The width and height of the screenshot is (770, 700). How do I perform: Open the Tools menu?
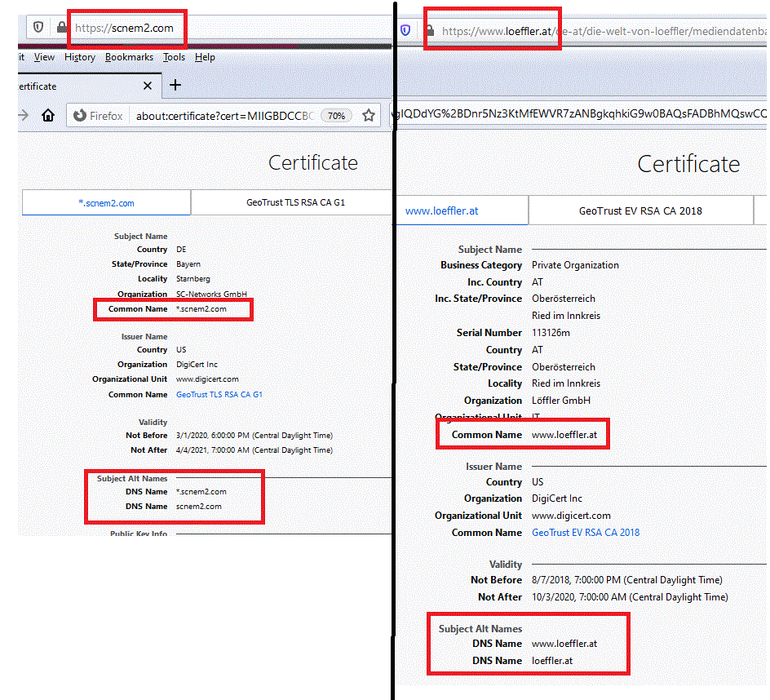pyautogui.click(x=175, y=57)
